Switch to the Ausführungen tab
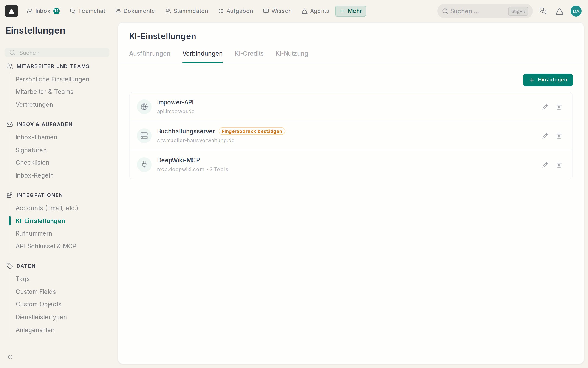 coord(150,54)
